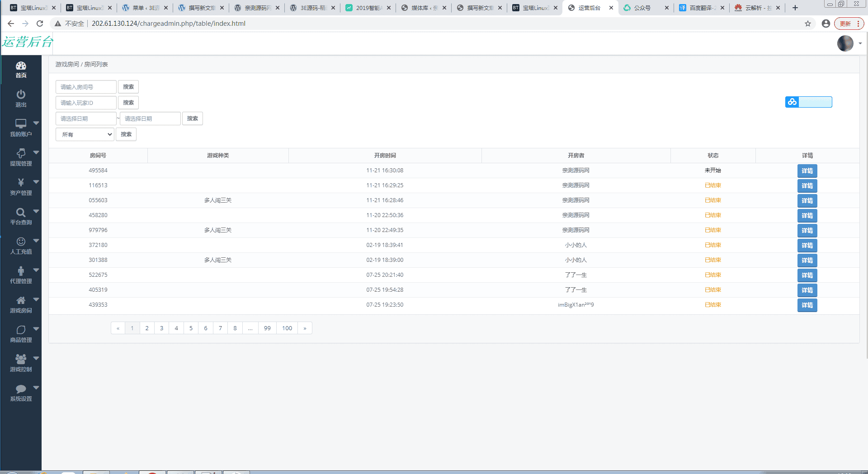Go to page 5 in pagination
The height and width of the screenshot is (474, 868).
click(x=191, y=328)
